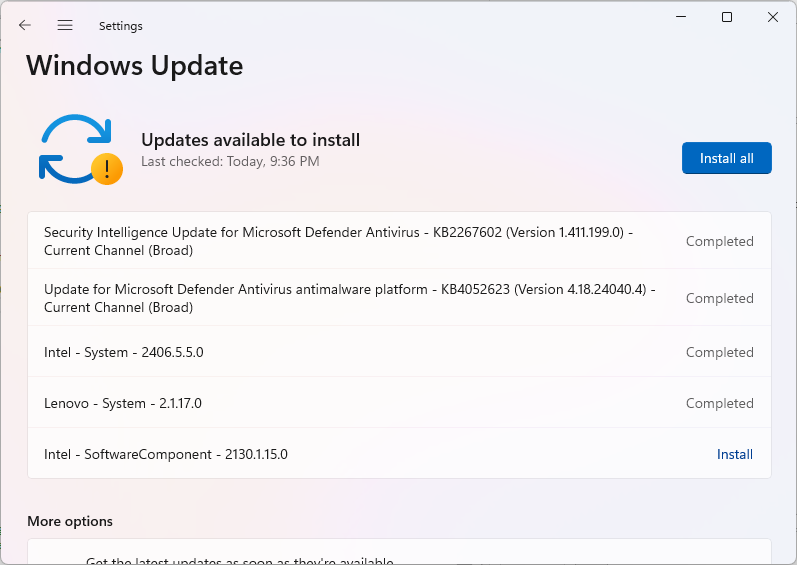Screen dimensions: 797x565
Task: Click Completed status beside Lenovo System update
Action: [x=719, y=403]
